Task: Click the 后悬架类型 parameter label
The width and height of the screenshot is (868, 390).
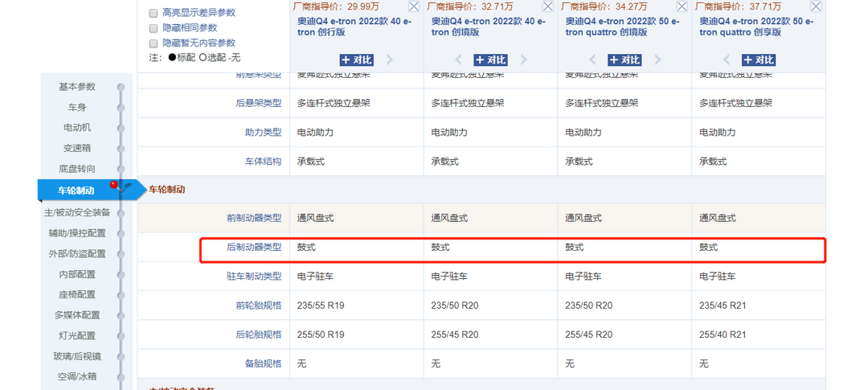Action: click(x=259, y=103)
